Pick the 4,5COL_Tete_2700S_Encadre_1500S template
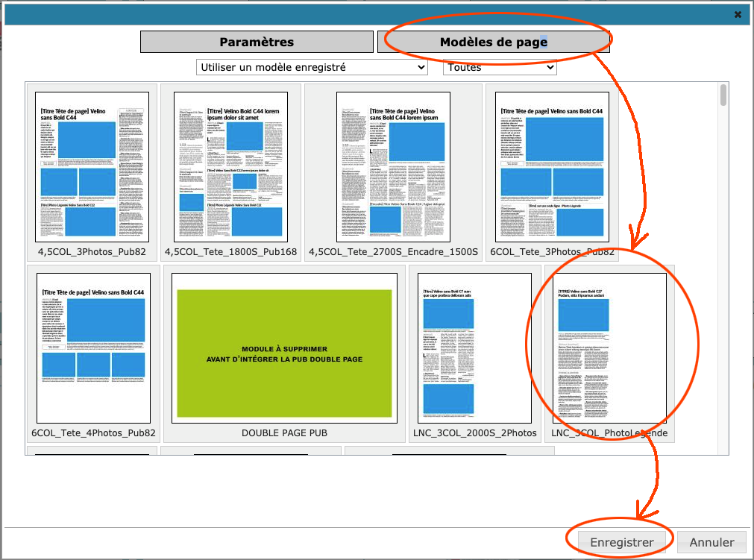The image size is (754, 560). 393,166
